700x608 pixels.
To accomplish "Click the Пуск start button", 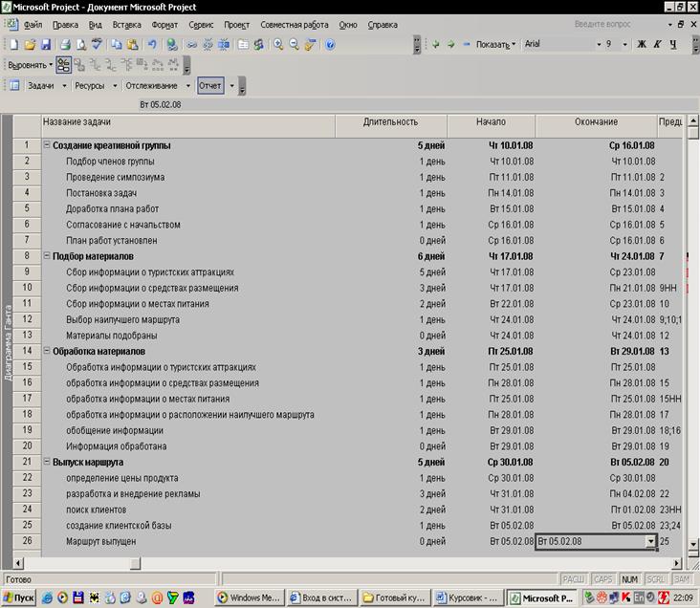I will tap(19, 597).
